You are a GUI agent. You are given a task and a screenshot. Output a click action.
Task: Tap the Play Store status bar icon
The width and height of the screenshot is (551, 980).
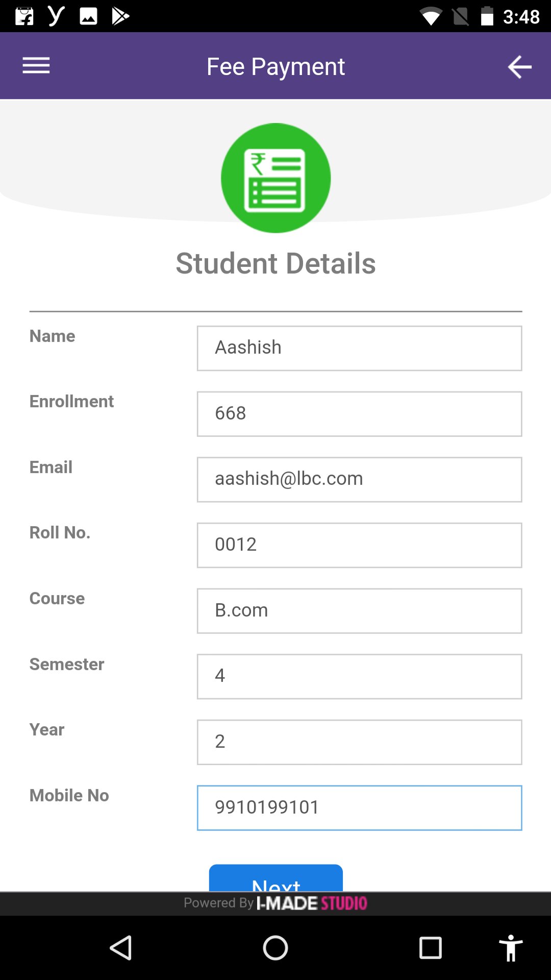pos(120,16)
